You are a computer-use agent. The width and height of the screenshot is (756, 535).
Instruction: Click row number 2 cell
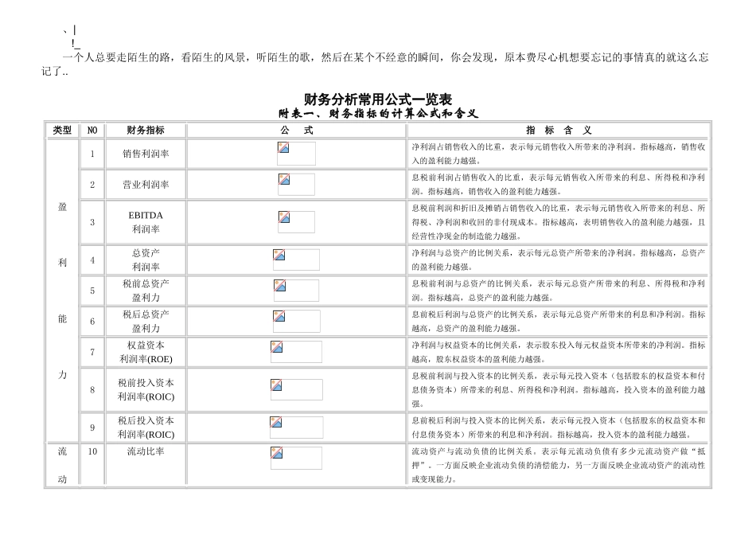(92, 184)
